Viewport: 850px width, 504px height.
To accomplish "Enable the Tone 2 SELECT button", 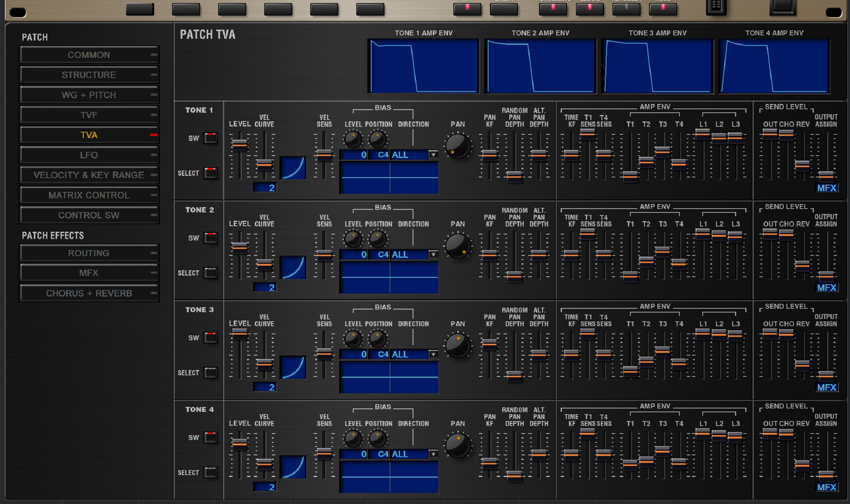I will pyautogui.click(x=211, y=273).
